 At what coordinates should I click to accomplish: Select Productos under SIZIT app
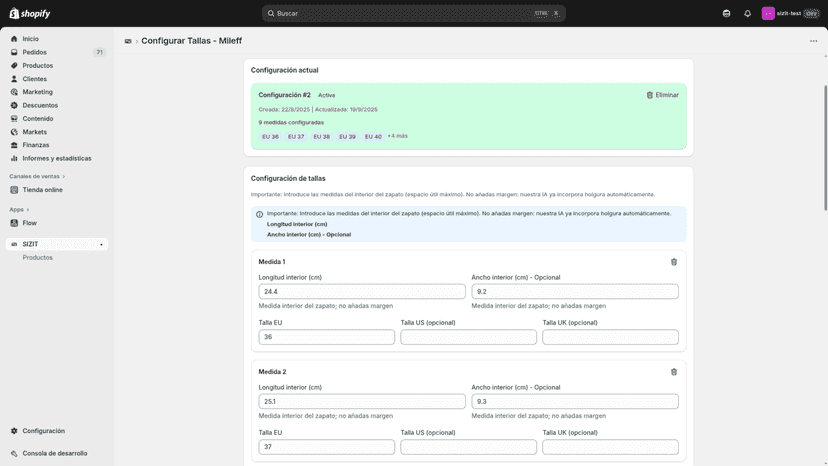(37, 258)
